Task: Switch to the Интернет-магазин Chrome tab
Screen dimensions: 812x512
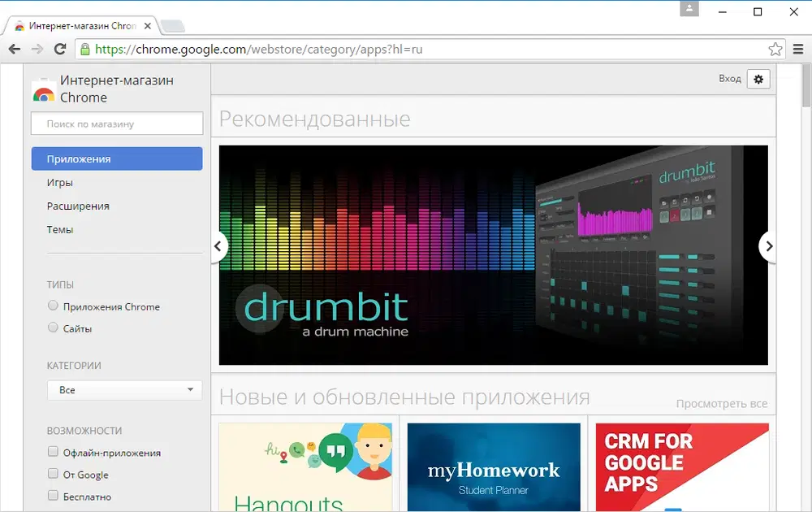Action: (83, 26)
